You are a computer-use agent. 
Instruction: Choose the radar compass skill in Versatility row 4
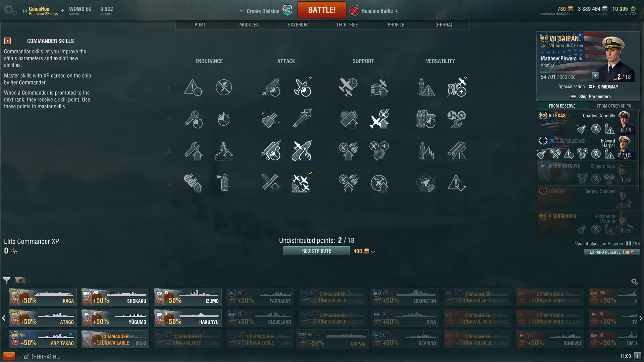(426, 183)
